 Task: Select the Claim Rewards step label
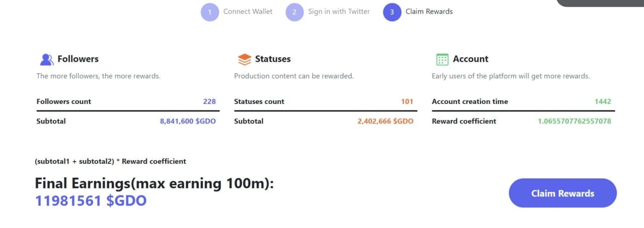429,12
